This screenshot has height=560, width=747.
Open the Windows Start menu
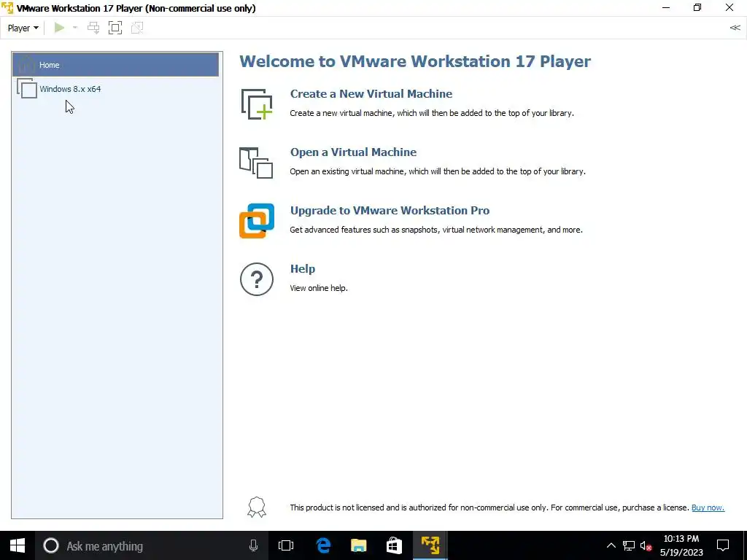click(x=18, y=545)
